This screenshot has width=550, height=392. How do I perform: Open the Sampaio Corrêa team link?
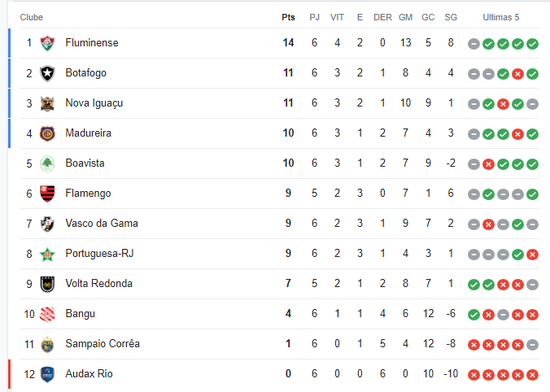tap(103, 344)
